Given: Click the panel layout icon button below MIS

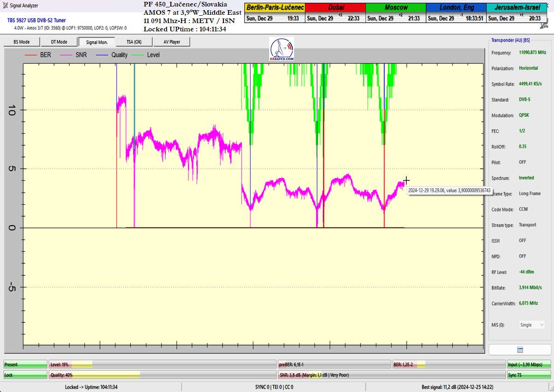Looking at the screenshot, I should tap(520, 350).
